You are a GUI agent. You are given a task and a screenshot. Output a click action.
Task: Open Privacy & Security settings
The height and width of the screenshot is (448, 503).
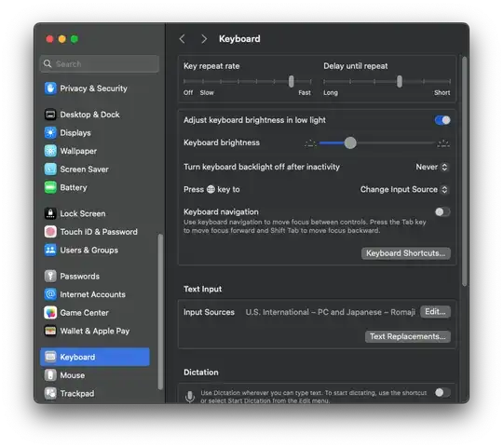click(x=95, y=88)
